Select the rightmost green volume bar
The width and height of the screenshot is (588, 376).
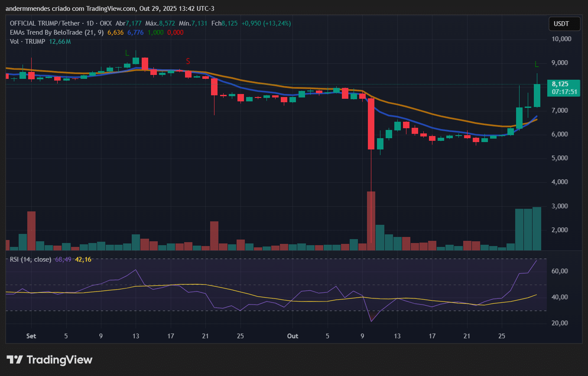tap(537, 228)
